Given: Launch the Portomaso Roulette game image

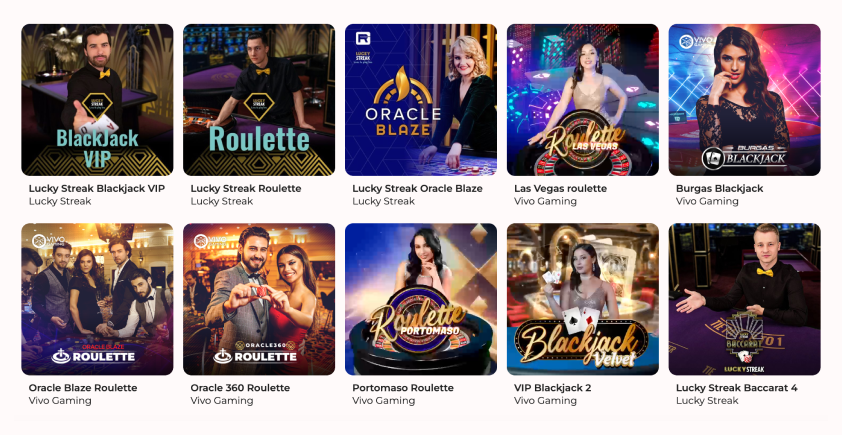Looking at the screenshot, I should tap(421, 299).
